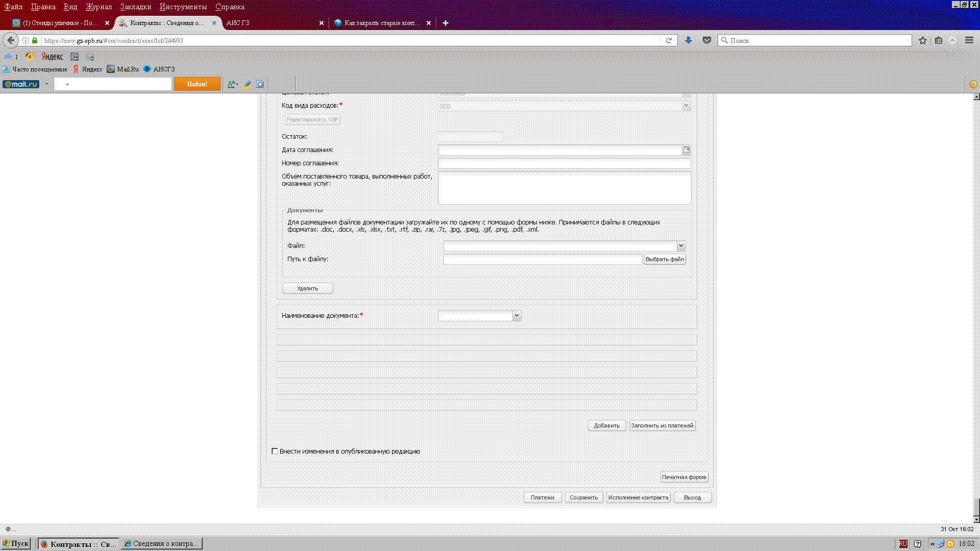Click the browser back arrow button

(x=11, y=40)
